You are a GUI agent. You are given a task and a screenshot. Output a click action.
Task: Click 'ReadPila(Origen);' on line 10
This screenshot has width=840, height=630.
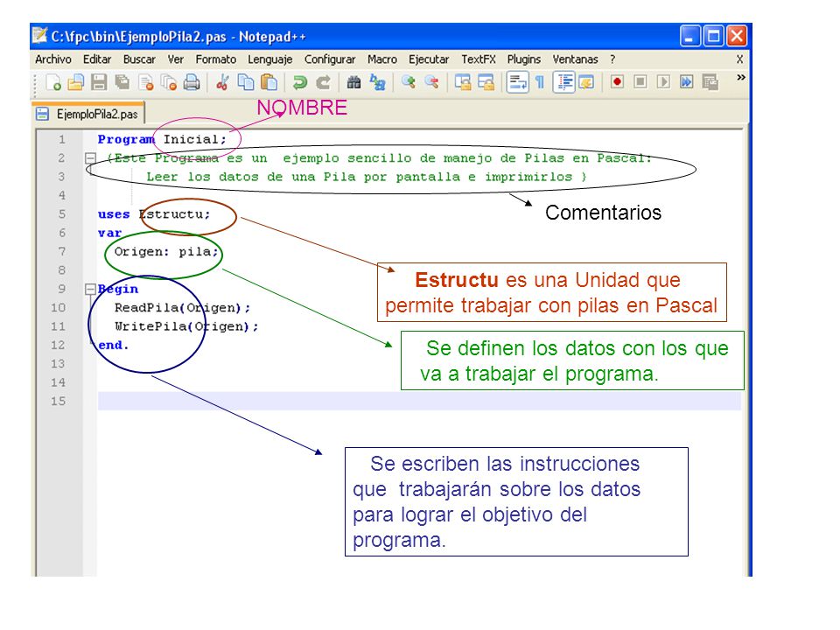point(182,308)
